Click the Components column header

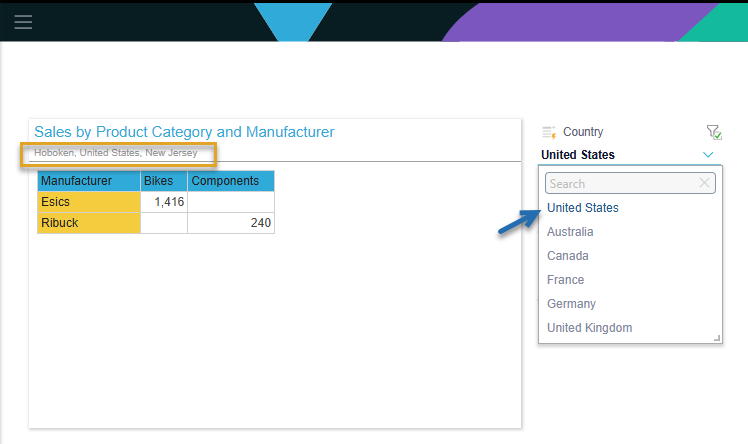click(231, 181)
